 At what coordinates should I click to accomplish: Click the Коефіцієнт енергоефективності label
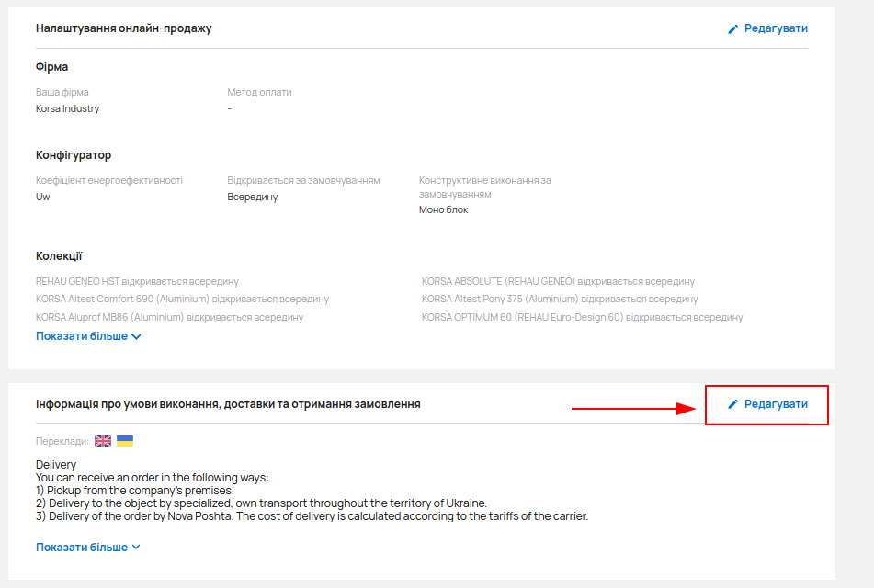109,180
